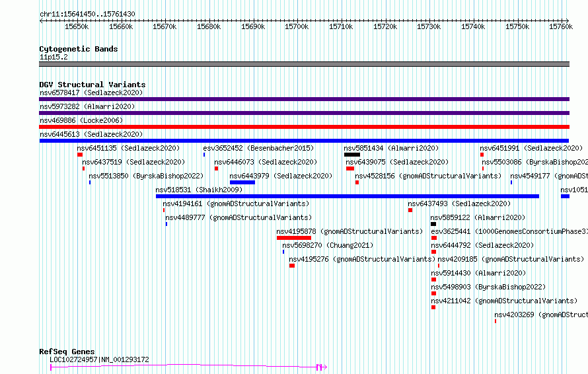Click the nsv5498903 (ByrskaBishop2022) label
This screenshot has height=374, width=588.
point(488,287)
